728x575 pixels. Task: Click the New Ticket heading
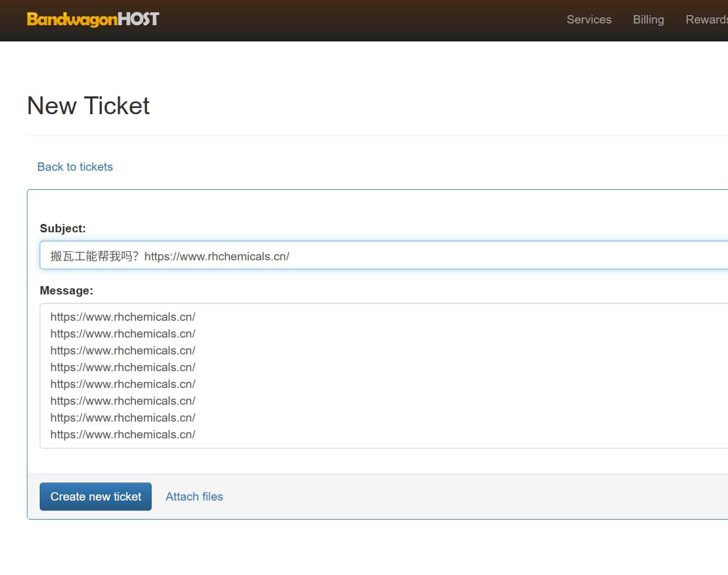tap(88, 106)
